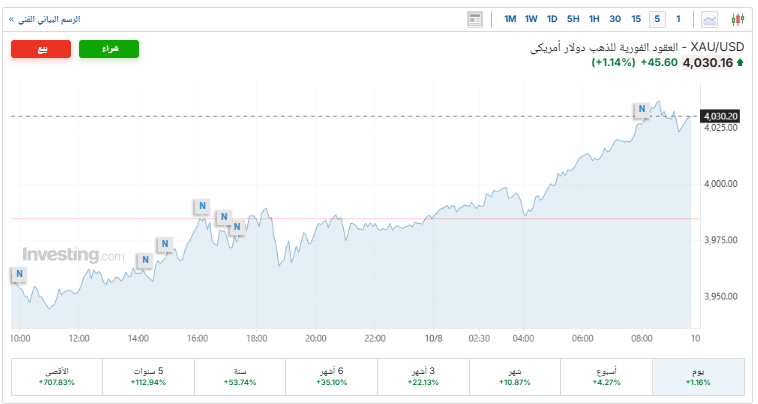Select the area chart type icon

click(710, 19)
